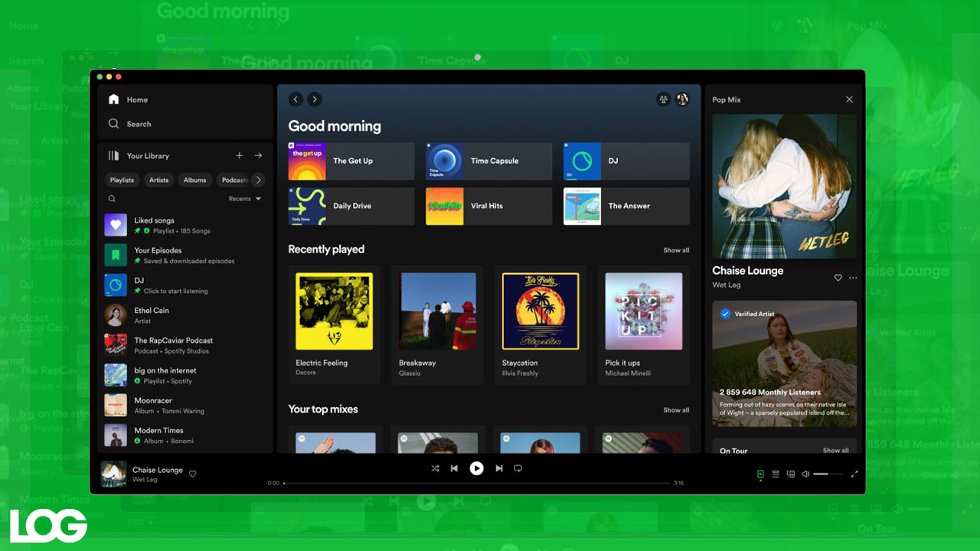Show all Recently played items

tap(676, 250)
